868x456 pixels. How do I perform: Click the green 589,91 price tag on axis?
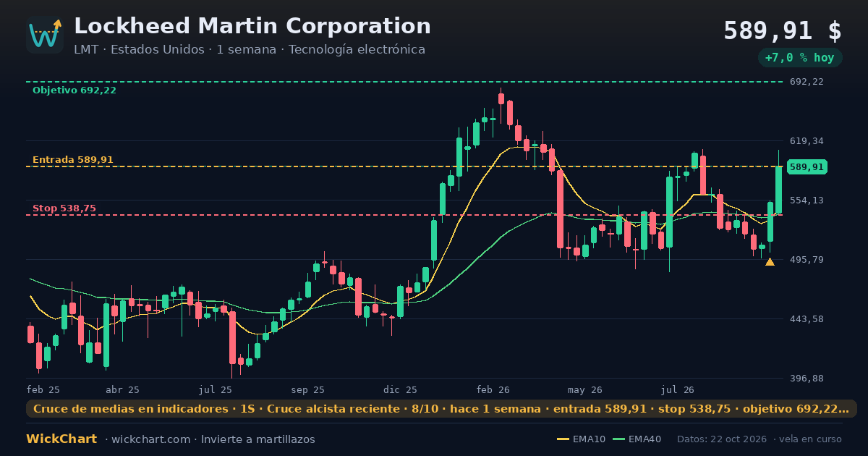[x=807, y=167]
